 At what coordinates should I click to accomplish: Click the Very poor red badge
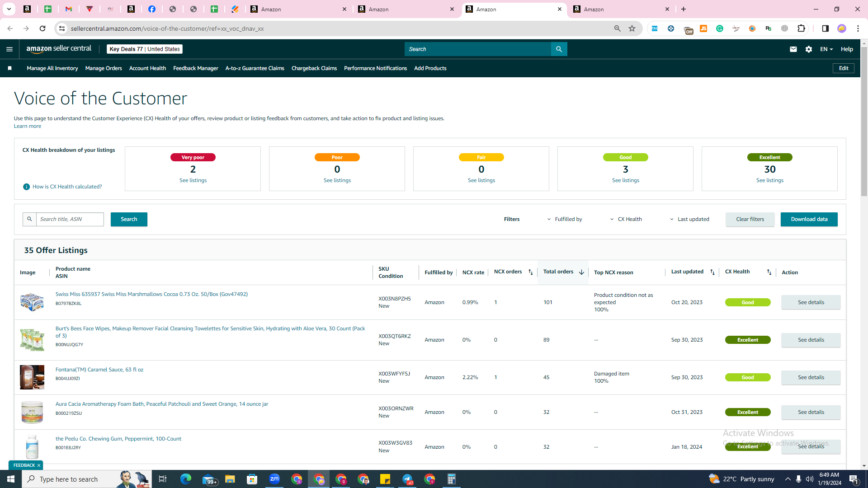pyautogui.click(x=193, y=157)
